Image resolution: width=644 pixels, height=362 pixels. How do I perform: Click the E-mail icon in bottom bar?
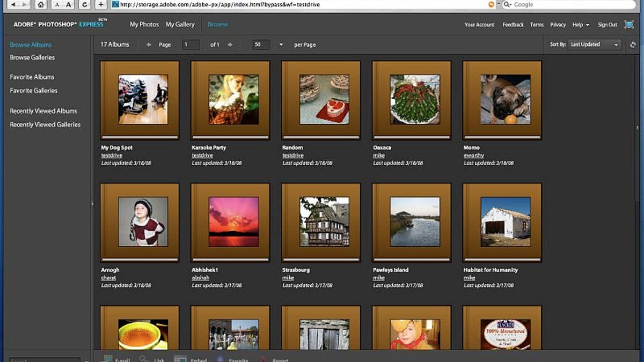[x=107, y=359]
